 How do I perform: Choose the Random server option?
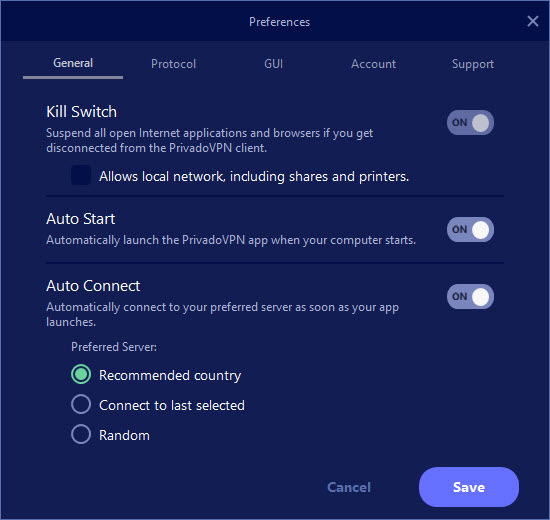click(81, 434)
